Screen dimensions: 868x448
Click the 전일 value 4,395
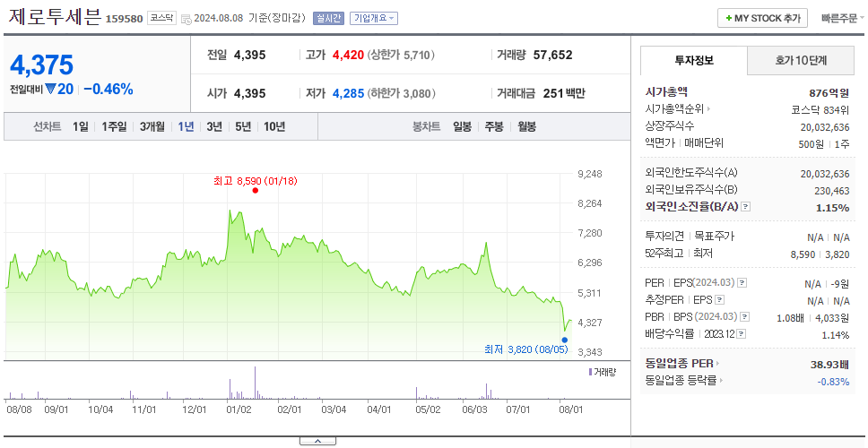point(249,55)
